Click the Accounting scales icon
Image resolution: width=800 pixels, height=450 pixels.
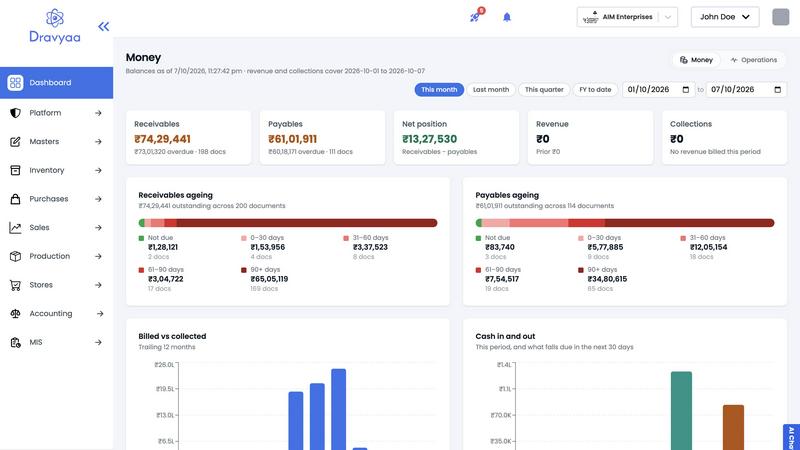tap(15, 313)
